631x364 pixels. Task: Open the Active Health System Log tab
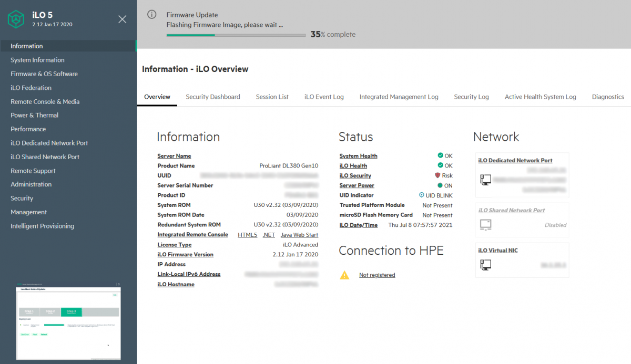tap(540, 97)
